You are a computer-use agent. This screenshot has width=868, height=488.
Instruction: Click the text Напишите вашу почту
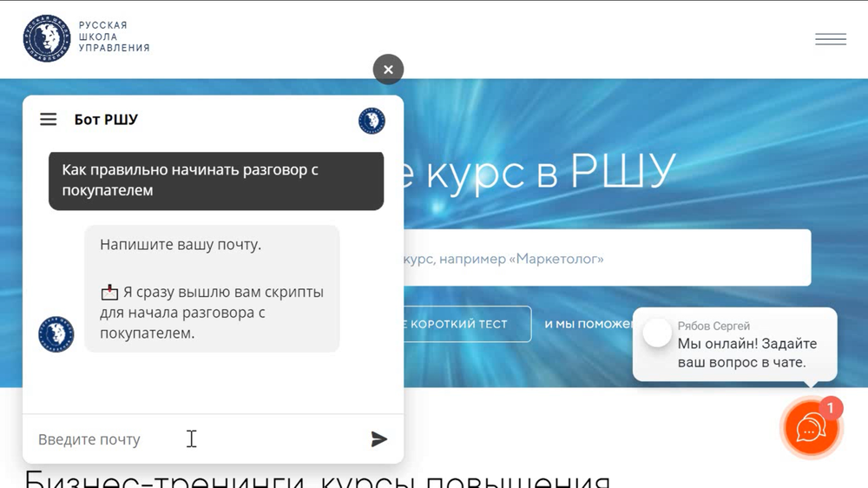[180, 245]
